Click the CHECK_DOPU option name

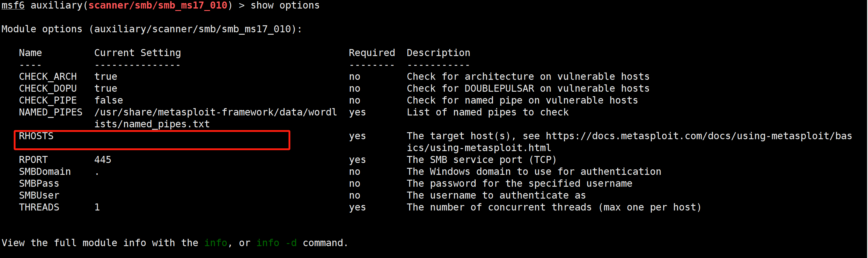click(x=48, y=89)
